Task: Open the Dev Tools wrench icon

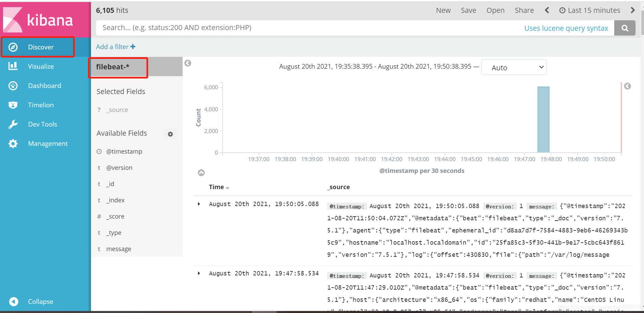Action: pos(13,124)
